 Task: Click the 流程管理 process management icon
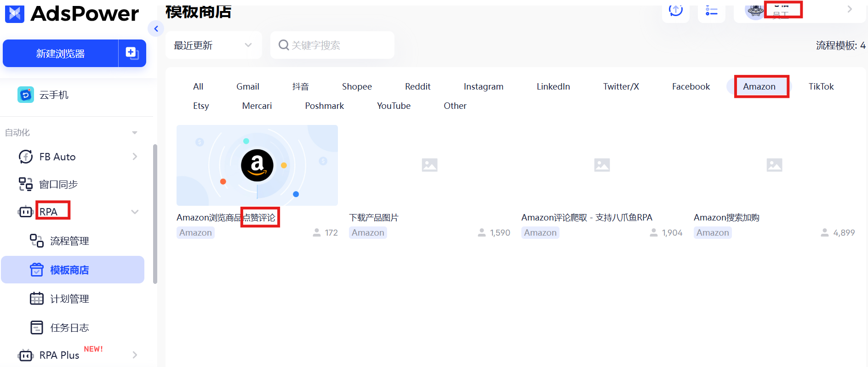point(37,241)
